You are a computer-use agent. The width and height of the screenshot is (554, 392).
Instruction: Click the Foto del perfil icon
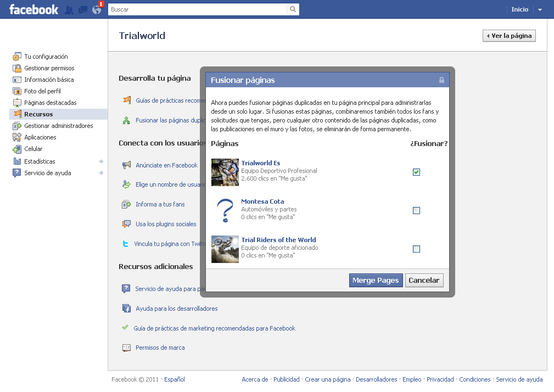17,91
